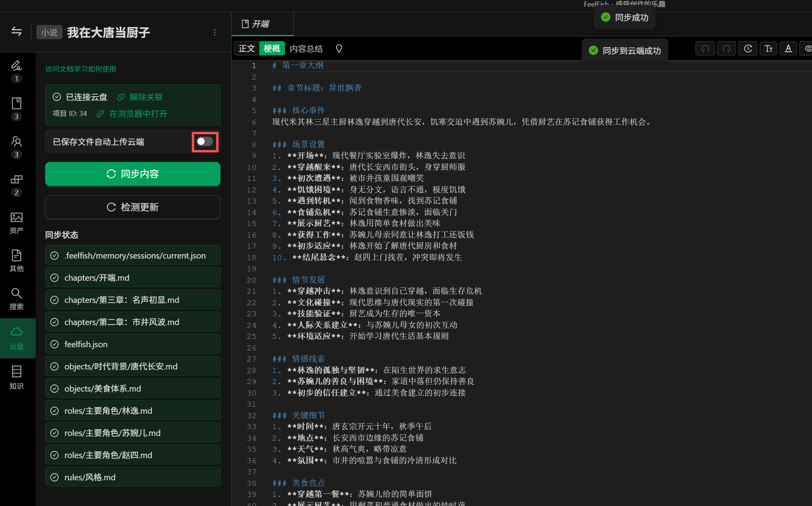Click the 检测更新 button
Viewport: 812px width, 506px height.
(x=133, y=207)
